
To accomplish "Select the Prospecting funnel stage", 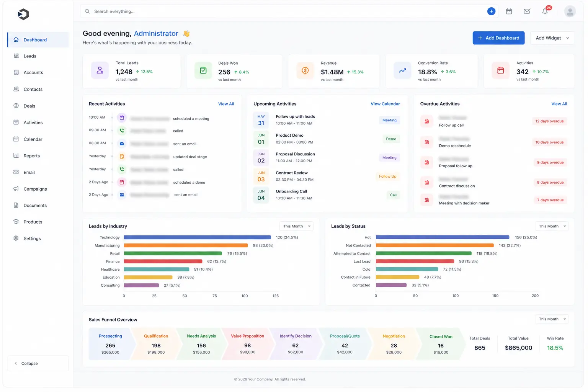I will click(x=111, y=344).
